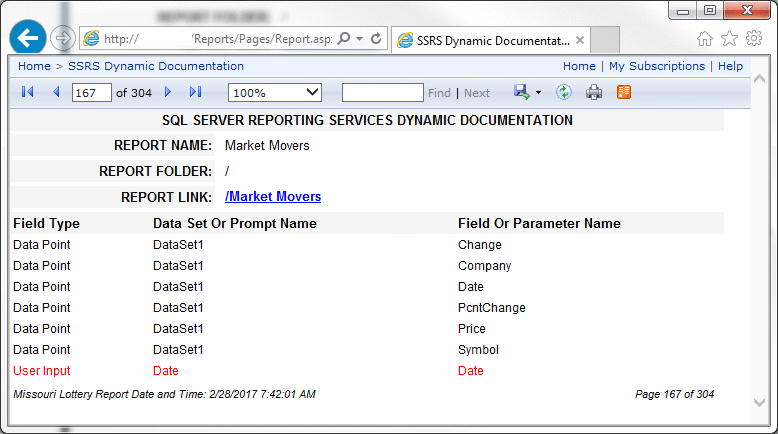Reload page with the refresh icon in address bar

[x=376, y=38]
